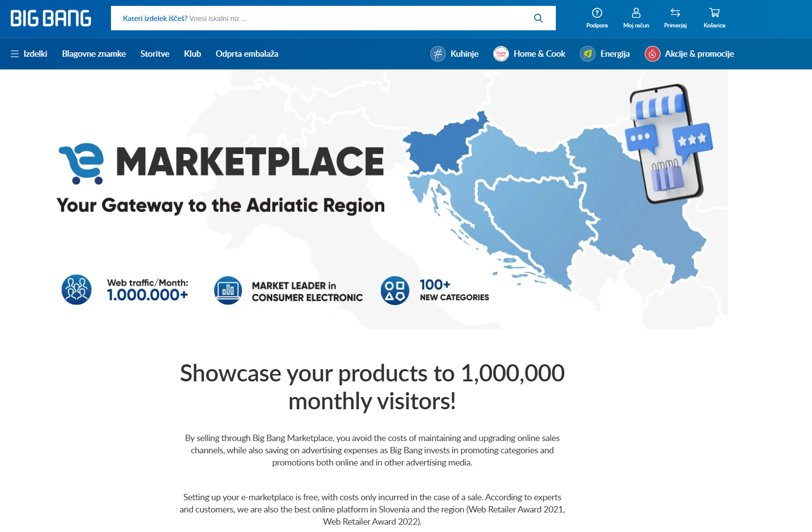Open Primerjaj compare icon
The width and height of the screenshot is (812, 532).
coord(675,13)
